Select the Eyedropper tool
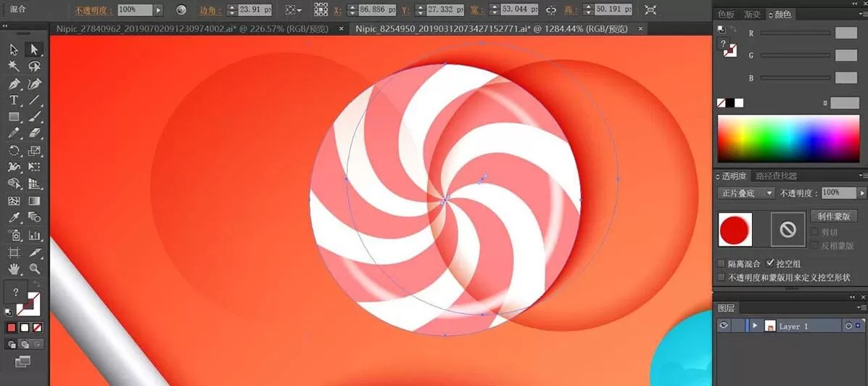Screen dimensions: 868x386 tap(14, 218)
